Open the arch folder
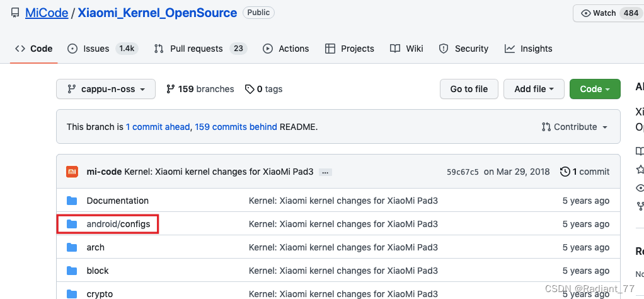The width and height of the screenshot is (644, 299). pyautogui.click(x=95, y=247)
